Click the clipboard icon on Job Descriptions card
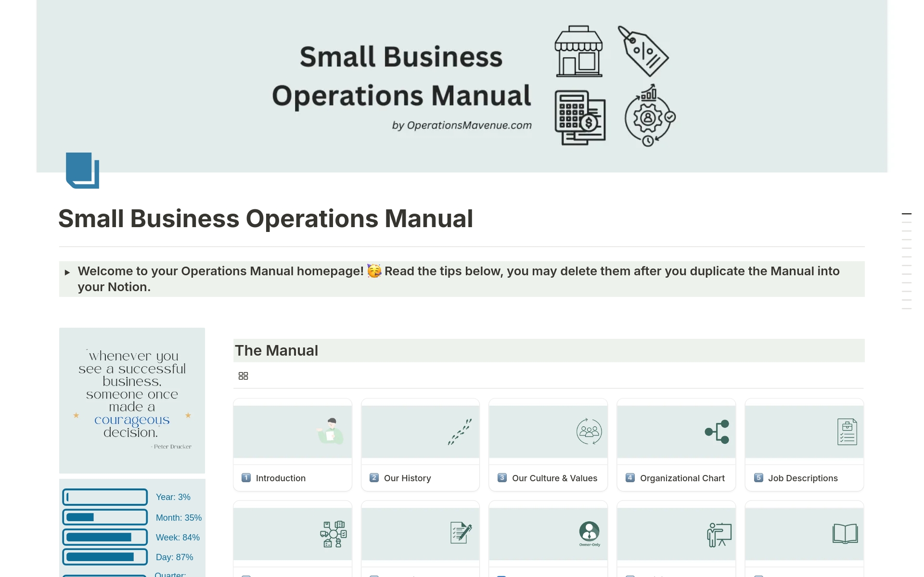Viewport: 924px width, 577px height. 846,432
